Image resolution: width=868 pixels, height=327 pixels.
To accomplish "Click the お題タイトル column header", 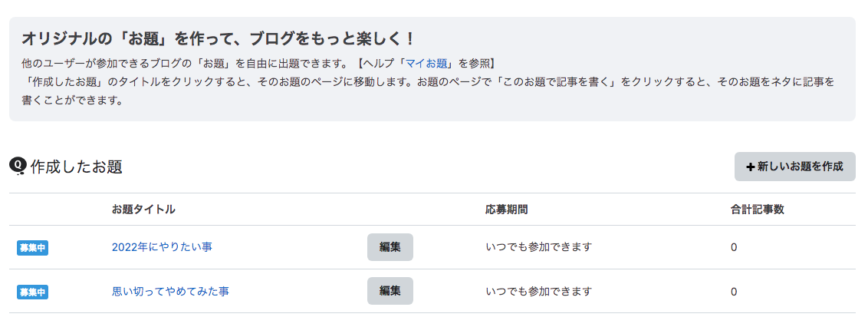I will pos(143,210).
